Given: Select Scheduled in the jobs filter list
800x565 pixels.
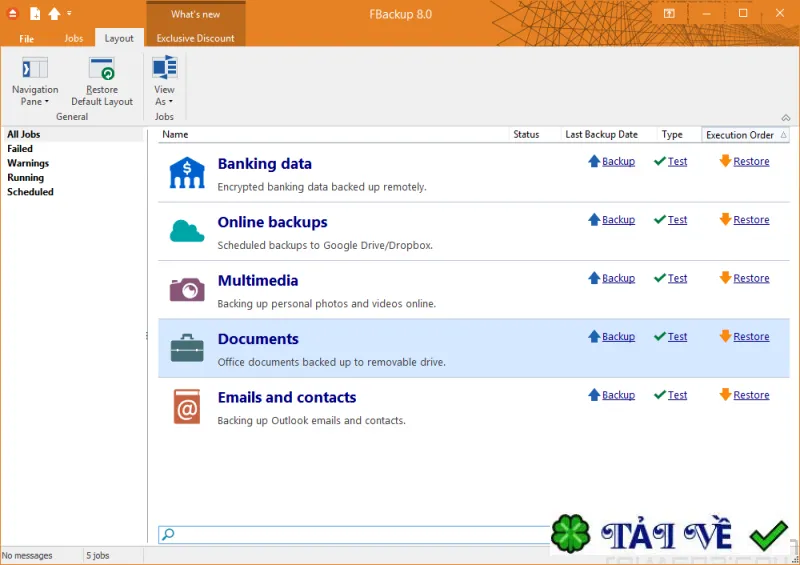Looking at the screenshot, I should 30,192.
